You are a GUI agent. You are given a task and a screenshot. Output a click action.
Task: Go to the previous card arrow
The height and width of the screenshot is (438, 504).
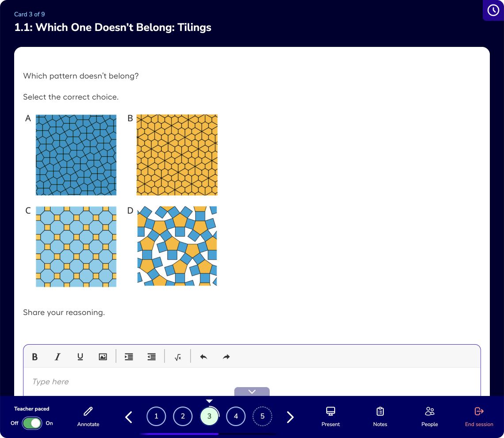point(129,417)
